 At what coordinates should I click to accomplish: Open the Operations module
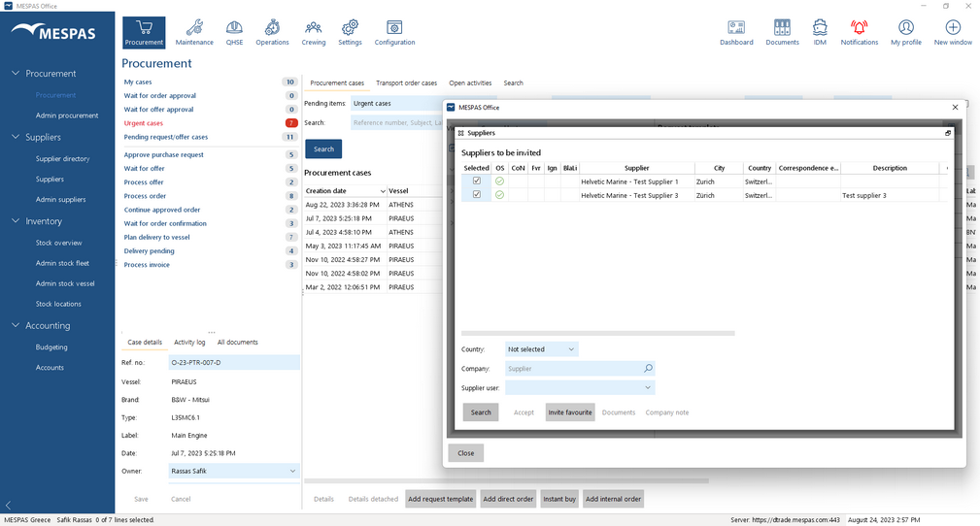pyautogui.click(x=272, y=32)
